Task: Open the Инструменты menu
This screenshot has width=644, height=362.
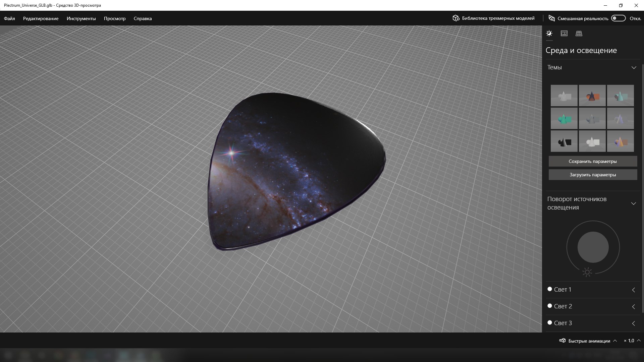Action: click(81, 18)
